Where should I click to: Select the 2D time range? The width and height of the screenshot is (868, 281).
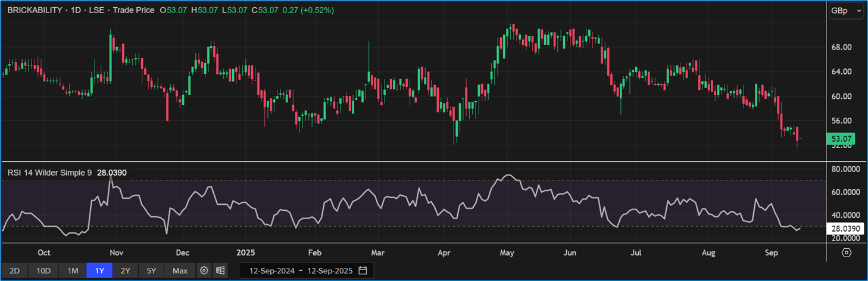pyautogui.click(x=14, y=271)
